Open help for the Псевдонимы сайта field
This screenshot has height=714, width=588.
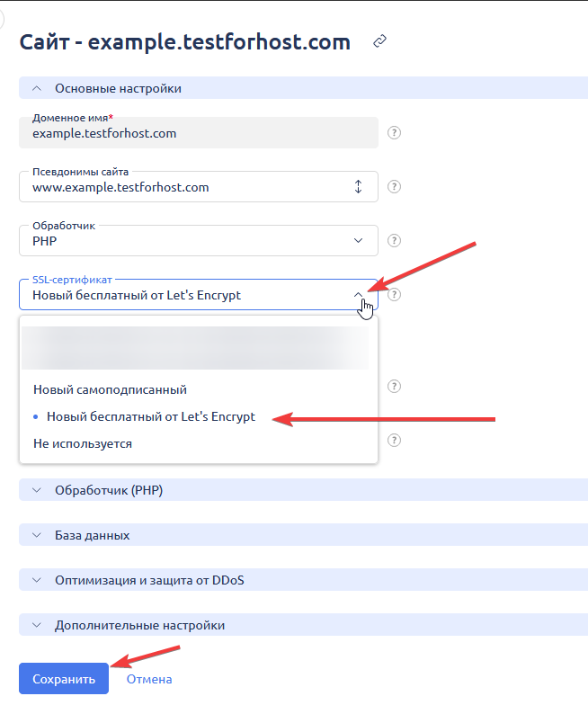[x=394, y=187]
